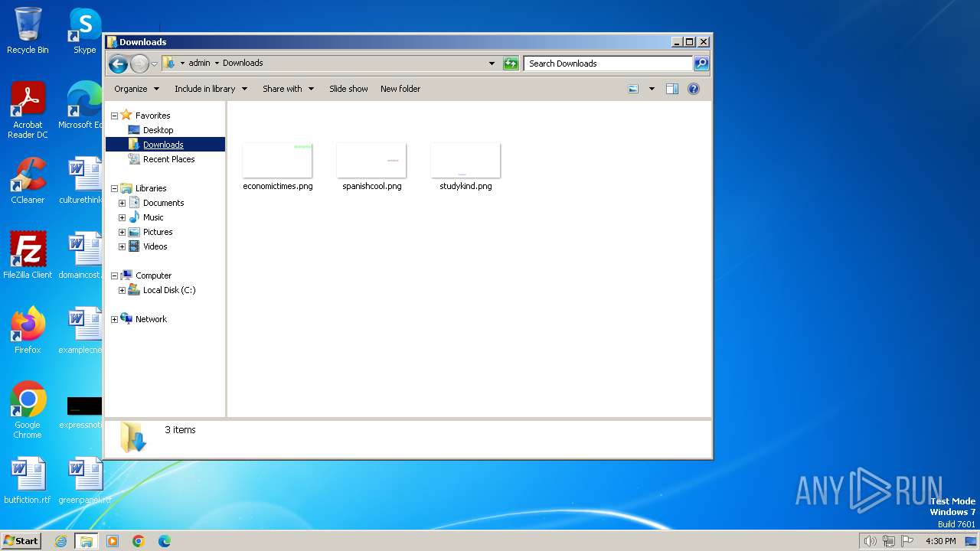This screenshot has width=980, height=551.
Task: Select the Pictures library
Action: coord(158,232)
